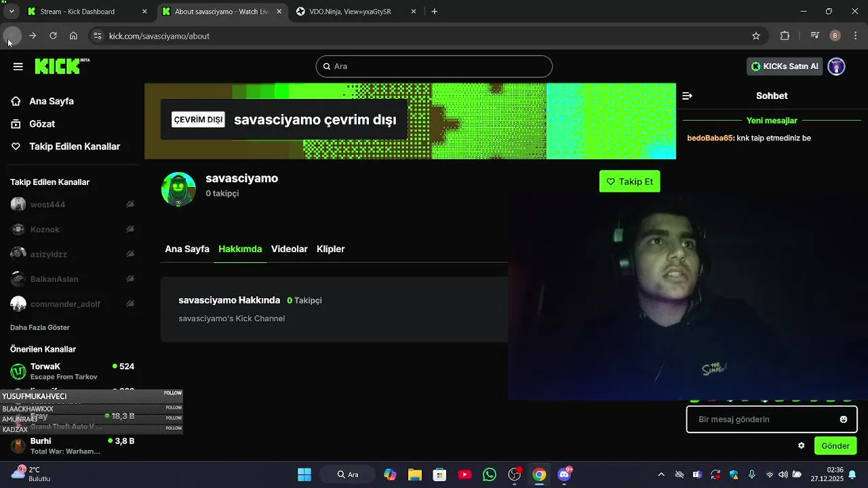Viewport: 868px width, 488px height.
Task: Open Windows Start menu
Action: coord(304,474)
